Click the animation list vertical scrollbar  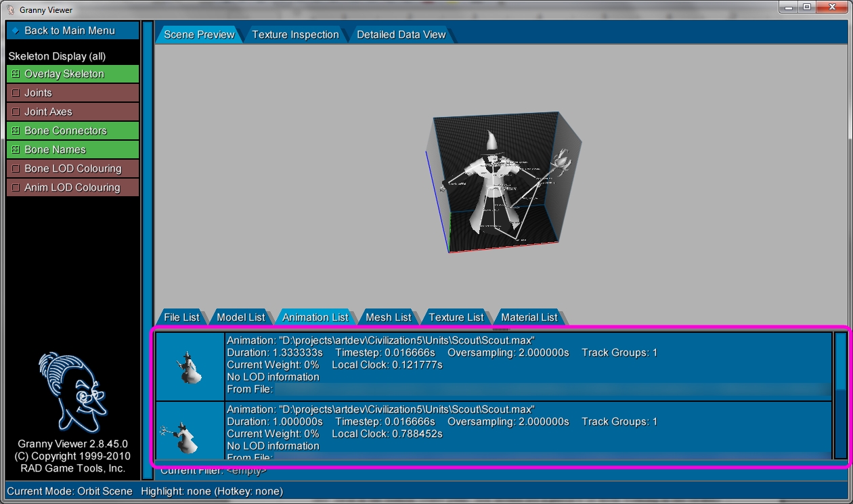pyautogui.click(x=841, y=396)
